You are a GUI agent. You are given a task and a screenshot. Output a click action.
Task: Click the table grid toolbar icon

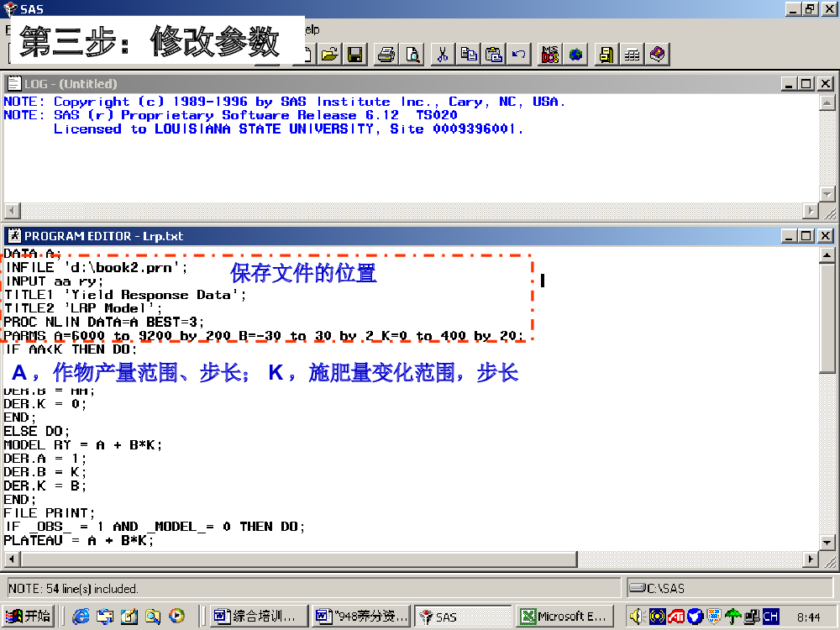click(x=633, y=55)
